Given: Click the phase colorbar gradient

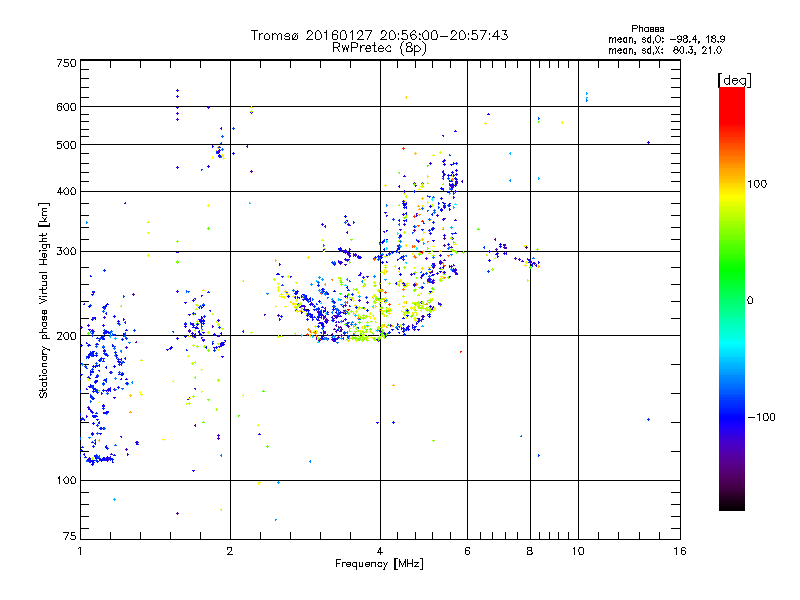Looking at the screenshot, I should click(732, 298).
